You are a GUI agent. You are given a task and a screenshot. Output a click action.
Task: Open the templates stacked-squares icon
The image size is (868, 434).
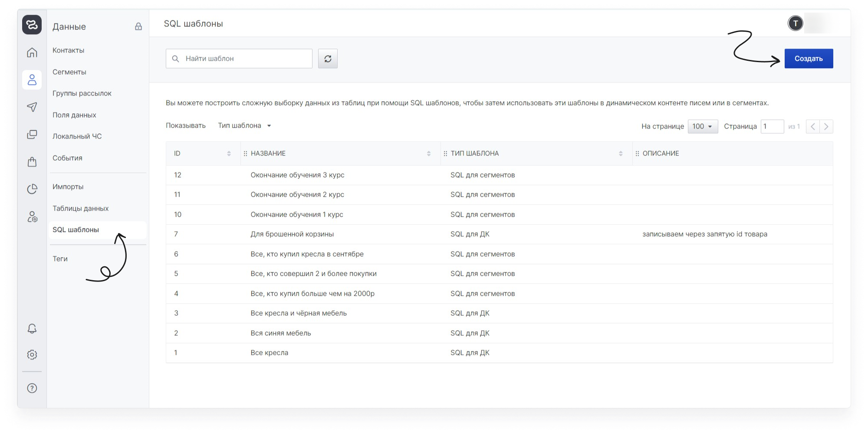32,134
